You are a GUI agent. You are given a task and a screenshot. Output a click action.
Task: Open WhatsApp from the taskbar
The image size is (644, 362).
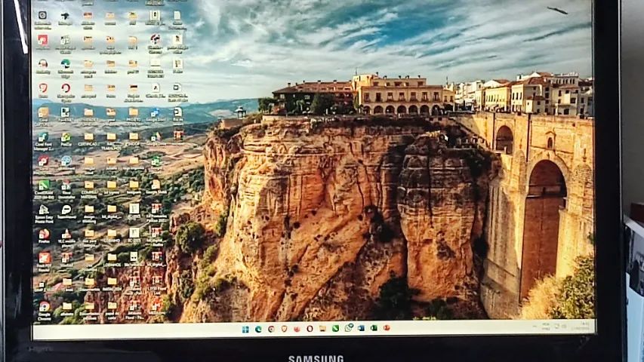point(349,327)
